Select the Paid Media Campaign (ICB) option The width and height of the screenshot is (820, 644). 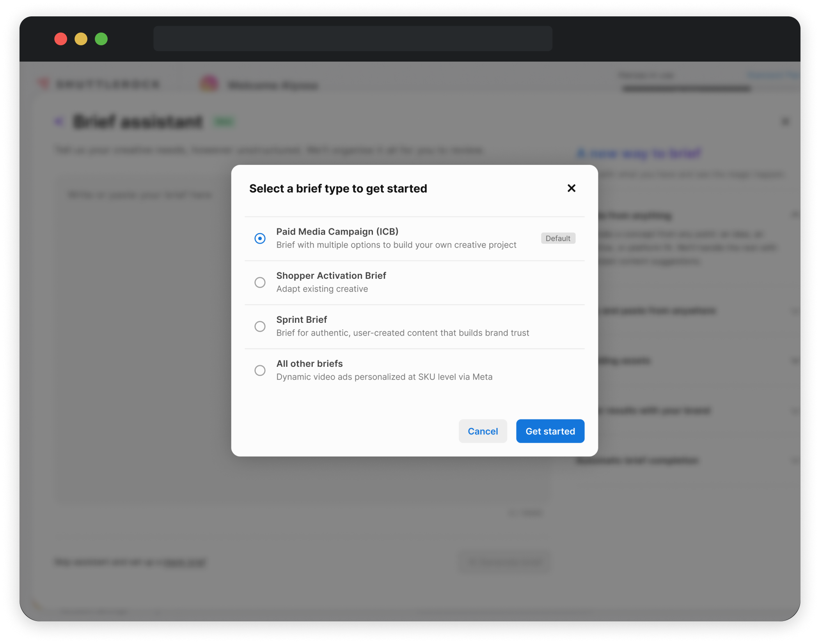[x=260, y=238]
